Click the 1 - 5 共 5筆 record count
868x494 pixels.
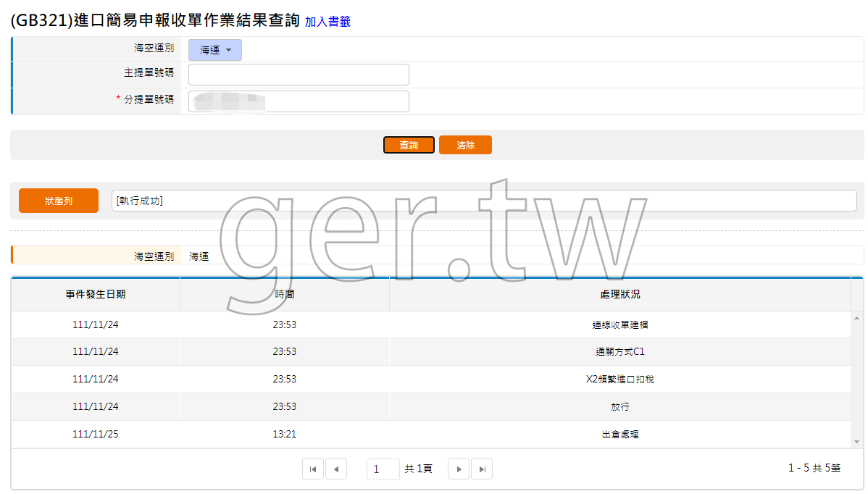point(814,468)
